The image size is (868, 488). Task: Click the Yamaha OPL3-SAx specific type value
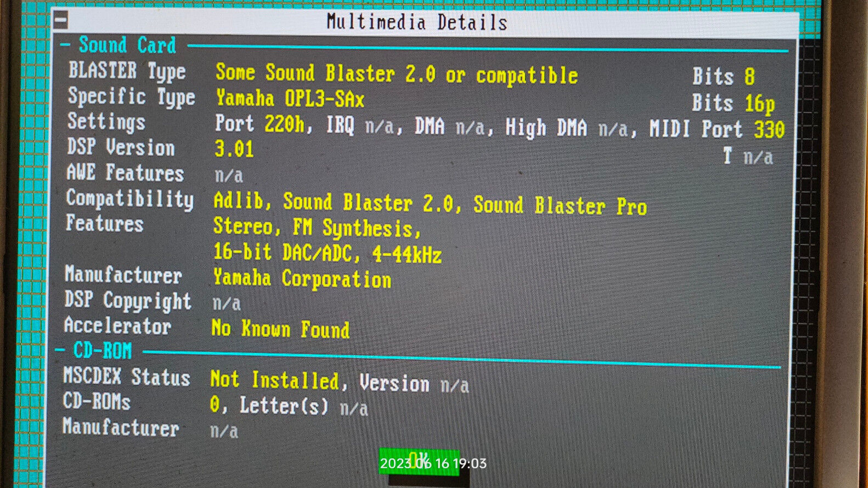point(290,99)
